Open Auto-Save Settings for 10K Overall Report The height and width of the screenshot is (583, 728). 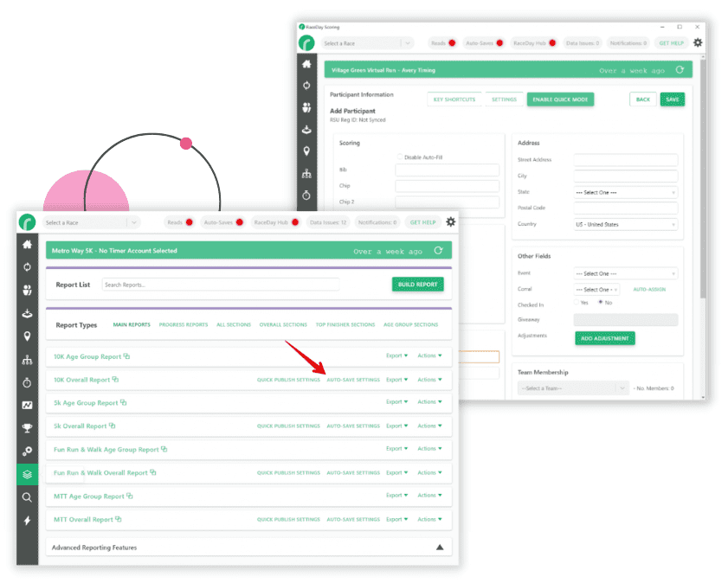tap(353, 380)
